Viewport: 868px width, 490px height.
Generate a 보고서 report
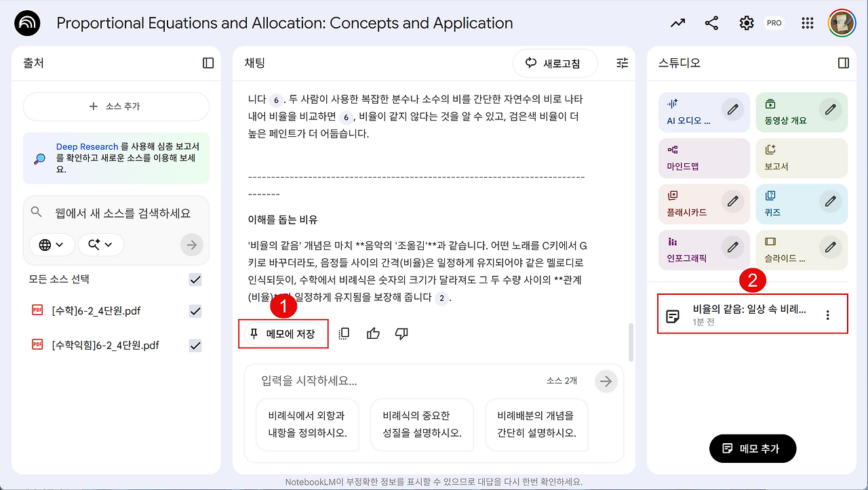coord(802,158)
